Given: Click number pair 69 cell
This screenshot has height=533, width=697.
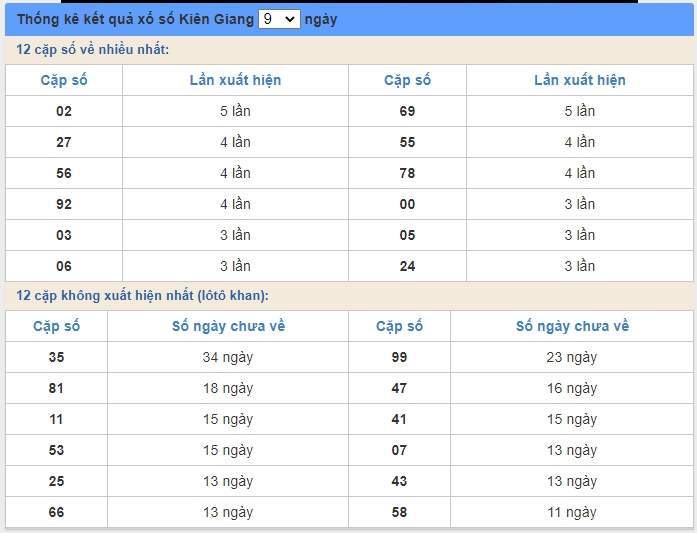Looking at the screenshot, I should point(407,111).
